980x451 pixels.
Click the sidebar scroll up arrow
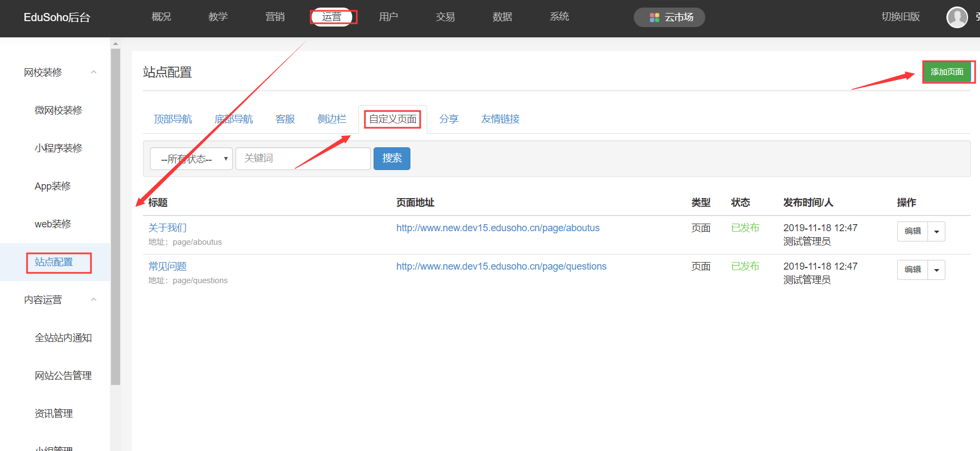pyautogui.click(x=115, y=43)
